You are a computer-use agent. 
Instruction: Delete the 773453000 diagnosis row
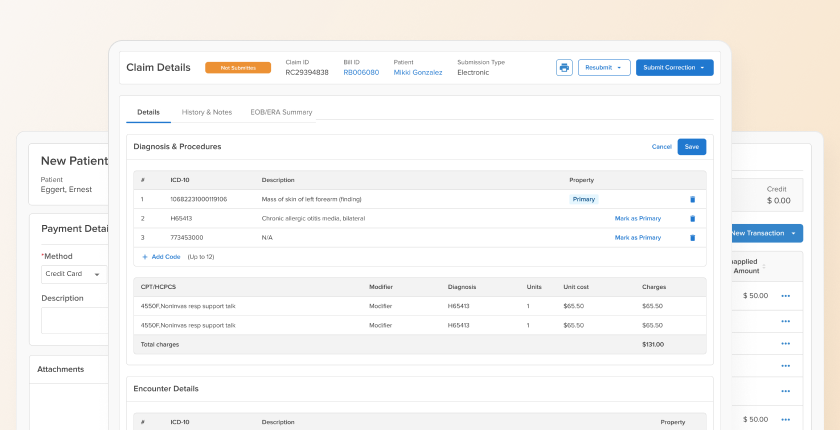tap(692, 237)
